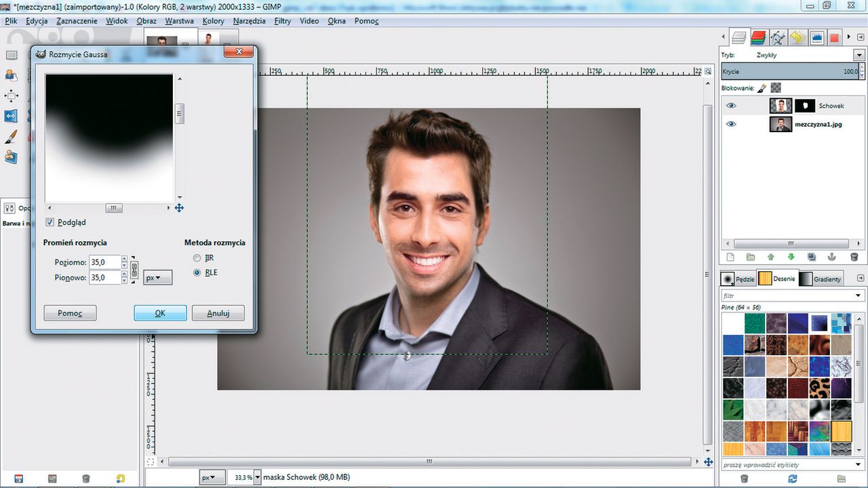This screenshot has width=868, height=488.
Task: Toggle the Podgląd preview checkbox
Action: [x=50, y=222]
